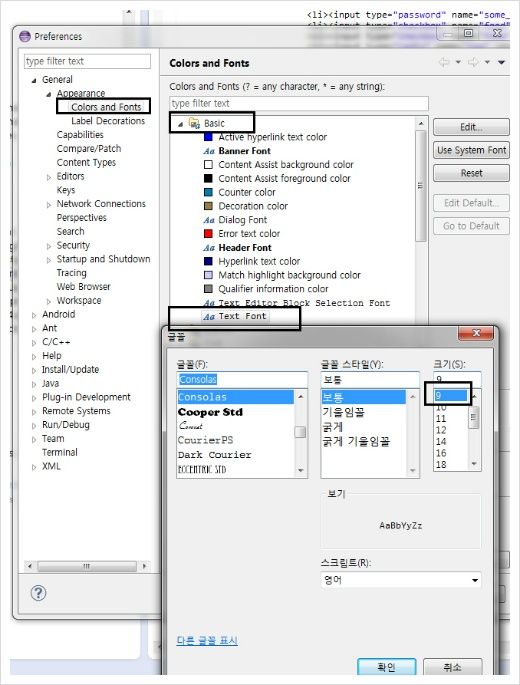Click the 취소 cancel button in font dialog
The height and width of the screenshot is (685, 520).
[x=452, y=667]
